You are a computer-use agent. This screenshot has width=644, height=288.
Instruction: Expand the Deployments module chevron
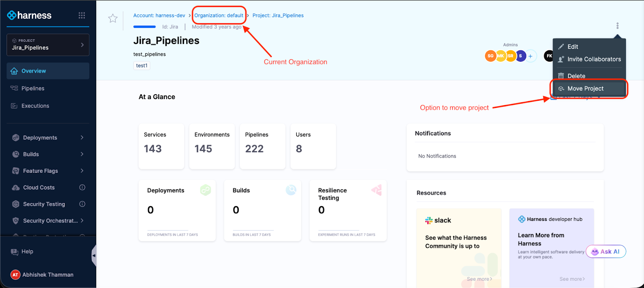point(82,137)
